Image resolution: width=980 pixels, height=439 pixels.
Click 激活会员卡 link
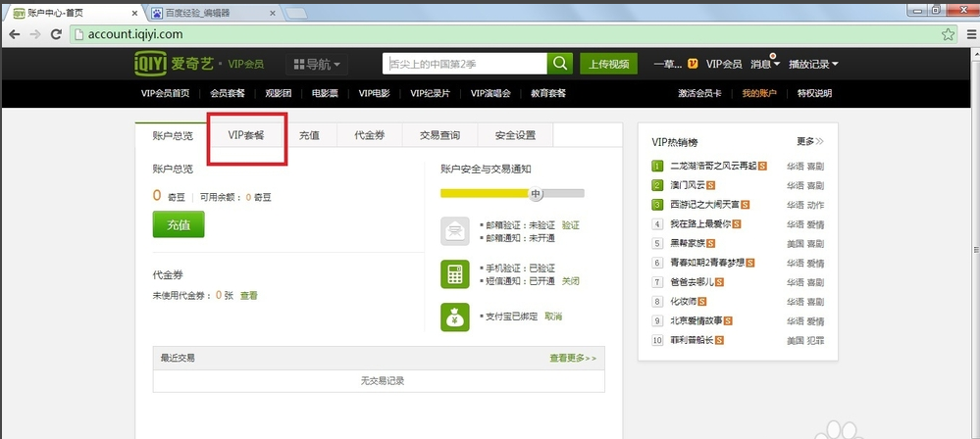tap(699, 94)
